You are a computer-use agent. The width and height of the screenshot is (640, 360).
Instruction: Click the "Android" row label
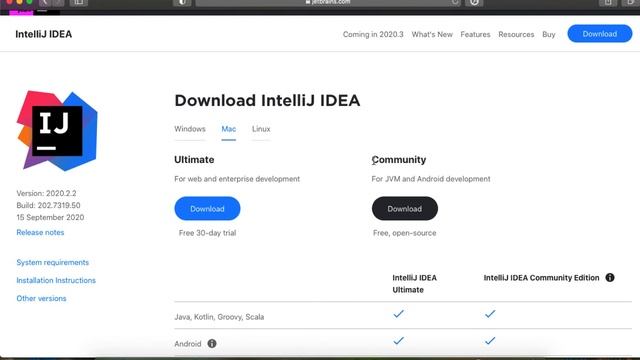coord(188,344)
